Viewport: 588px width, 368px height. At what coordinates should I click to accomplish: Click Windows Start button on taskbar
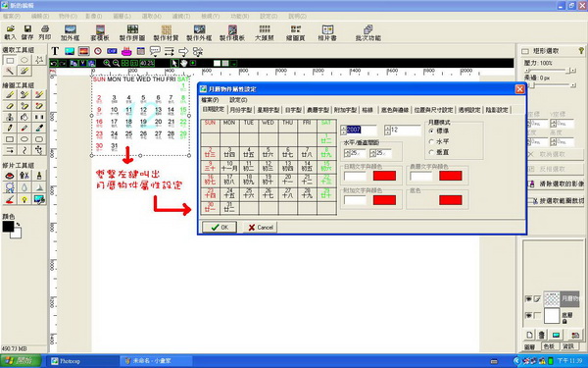click(x=21, y=361)
